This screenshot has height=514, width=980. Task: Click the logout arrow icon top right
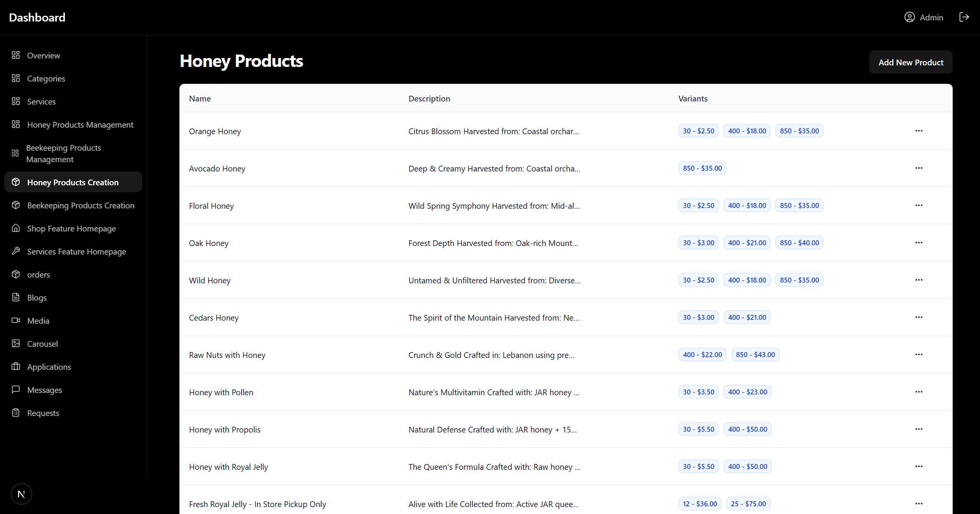(x=964, y=17)
